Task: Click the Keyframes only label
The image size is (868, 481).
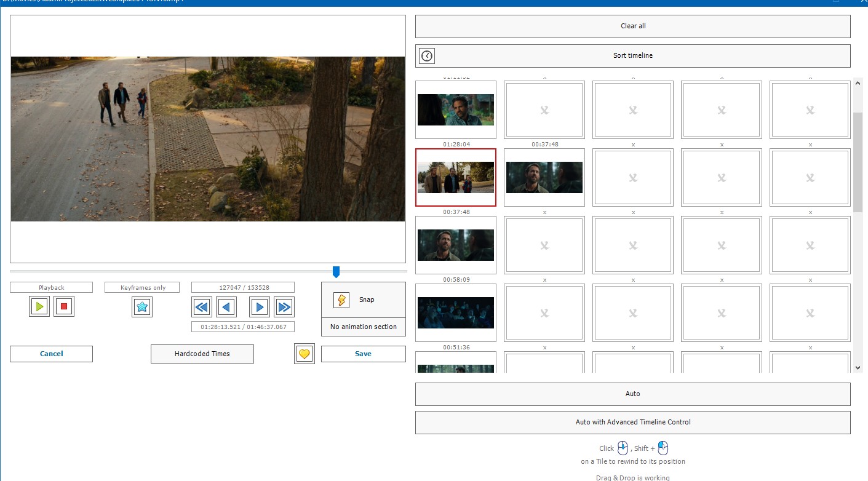Action: [x=143, y=287]
